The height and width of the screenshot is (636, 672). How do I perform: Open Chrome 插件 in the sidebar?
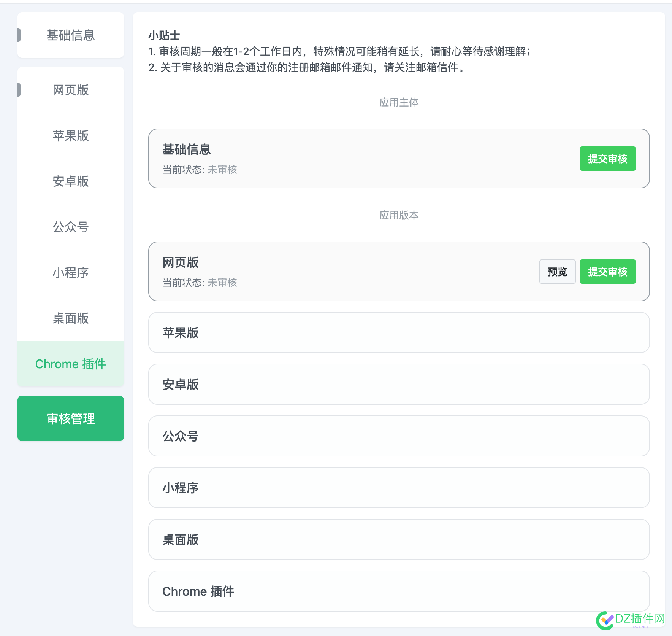71,364
